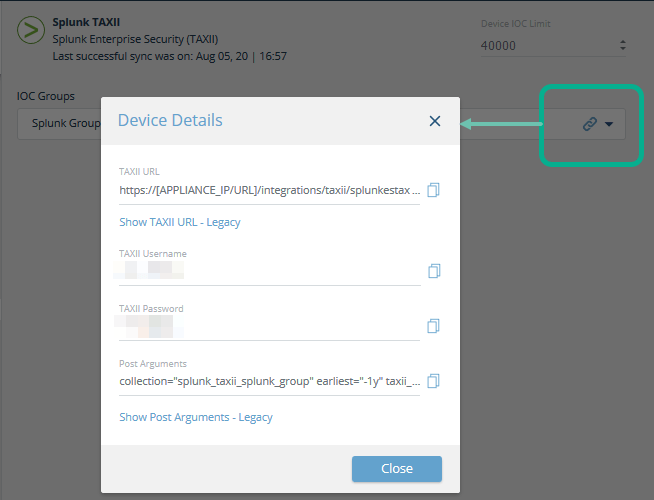Expand the Splunk Group dropdown arrow
This screenshot has height=500, width=654.
[609, 124]
